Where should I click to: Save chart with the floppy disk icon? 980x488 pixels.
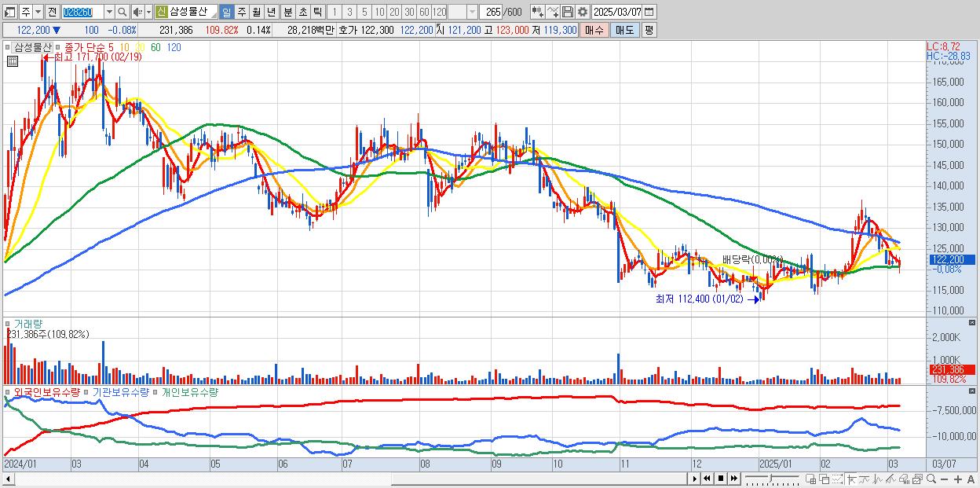pos(568,13)
